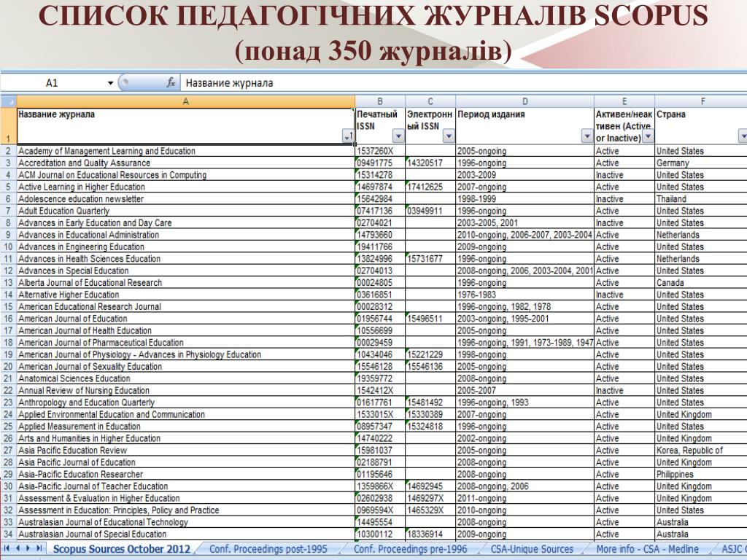Click the formula bar with Название журнала

tap(463, 83)
